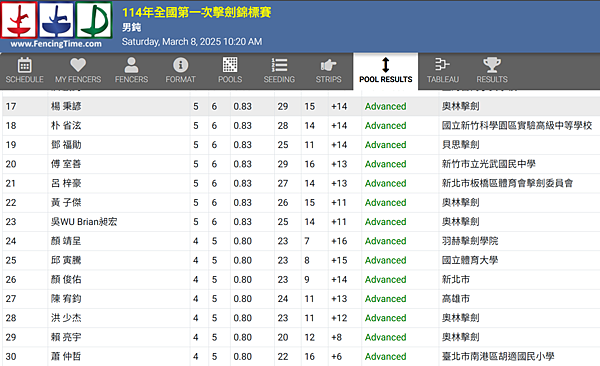Click club 新北市板橋區體育會擊劍委員會
The height and width of the screenshot is (366, 600).
tap(507, 183)
